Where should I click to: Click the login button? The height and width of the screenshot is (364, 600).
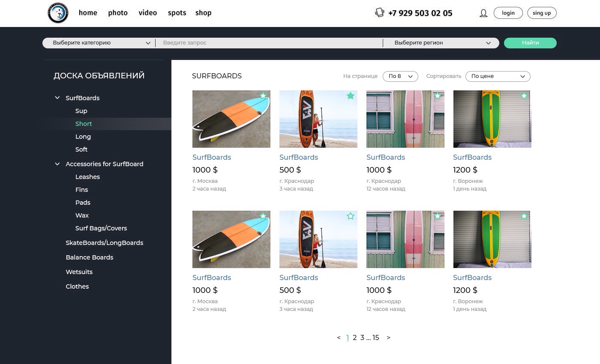click(508, 13)
